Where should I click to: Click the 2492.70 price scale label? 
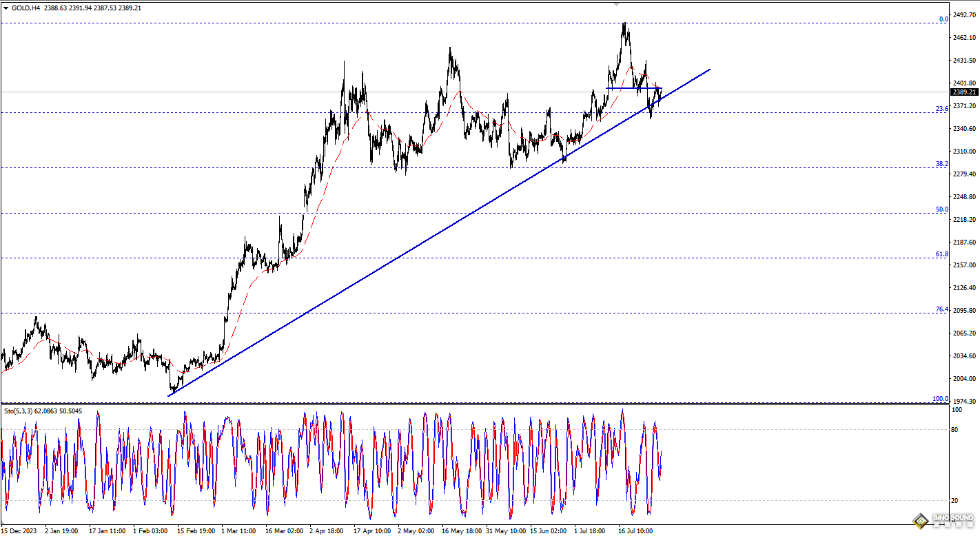pyautogui.click(x=965, y=14)
